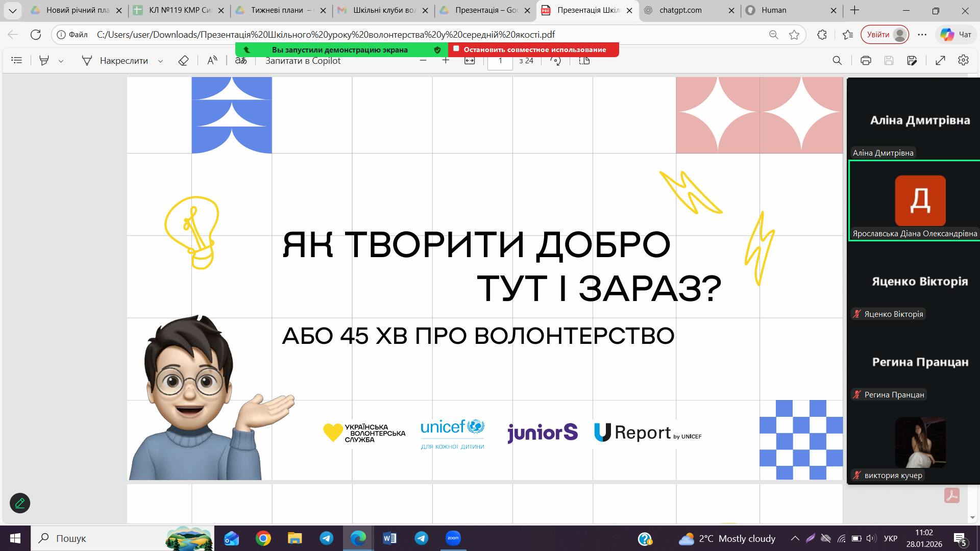Check the box to stop screen sharing
This screenshot has width=980, height=551.
456,49
